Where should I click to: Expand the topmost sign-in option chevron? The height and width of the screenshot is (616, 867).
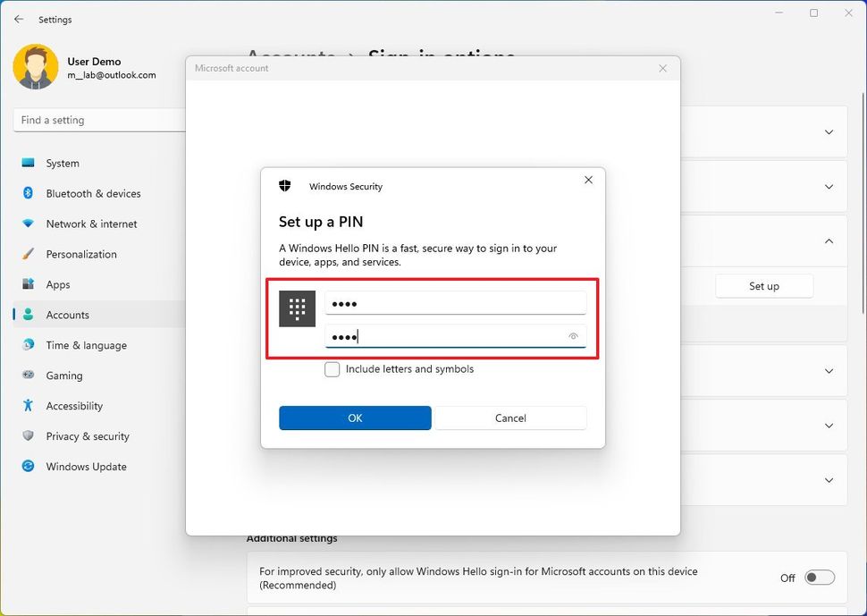click(828, 131)
